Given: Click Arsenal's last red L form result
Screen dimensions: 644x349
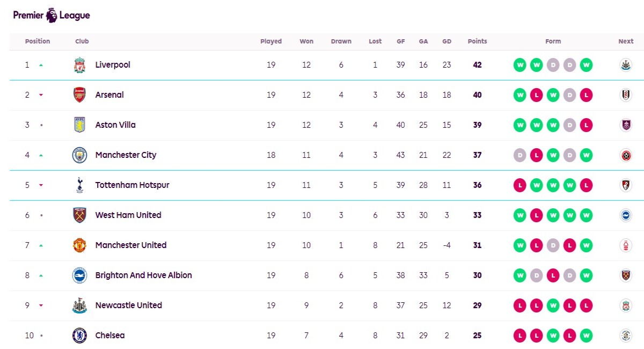Looking at the screenshot, I should click(x=586, y=95).
